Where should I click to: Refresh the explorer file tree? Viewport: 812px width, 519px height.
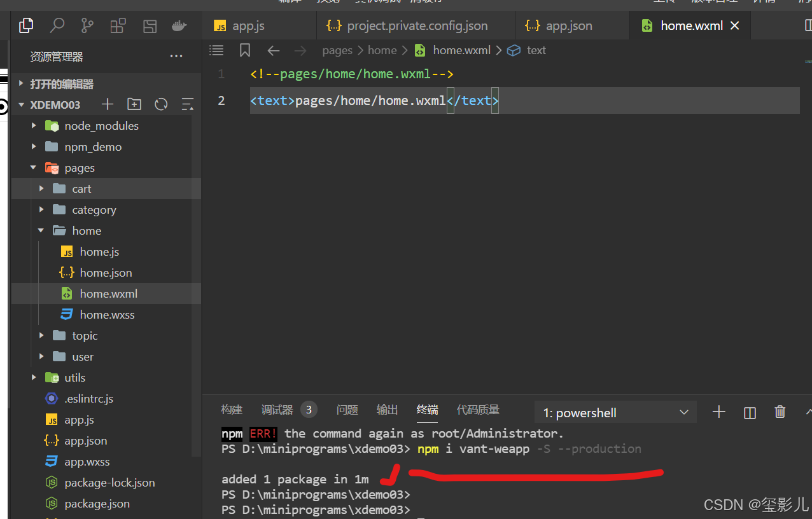[x=159, y=104]
